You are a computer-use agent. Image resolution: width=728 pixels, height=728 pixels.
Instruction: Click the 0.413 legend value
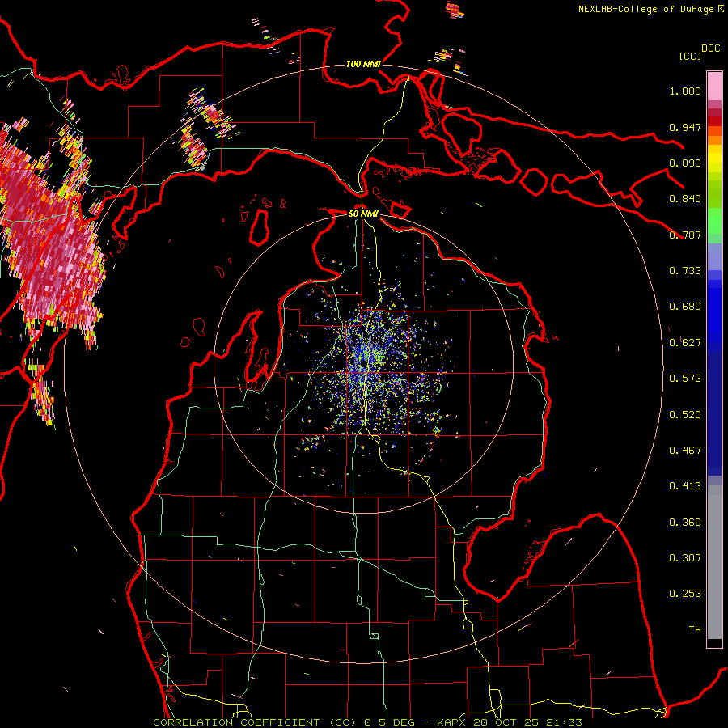(x=685, y=486)
